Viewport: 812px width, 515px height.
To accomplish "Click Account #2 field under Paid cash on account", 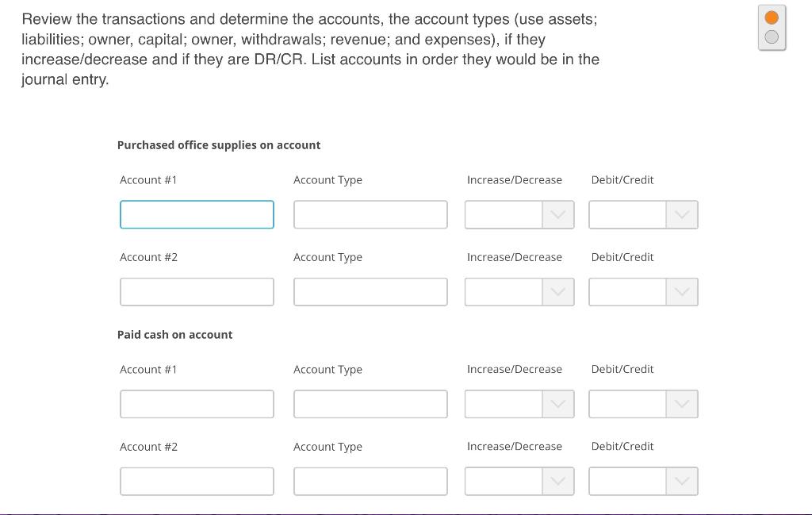I will tap(197, 482).
